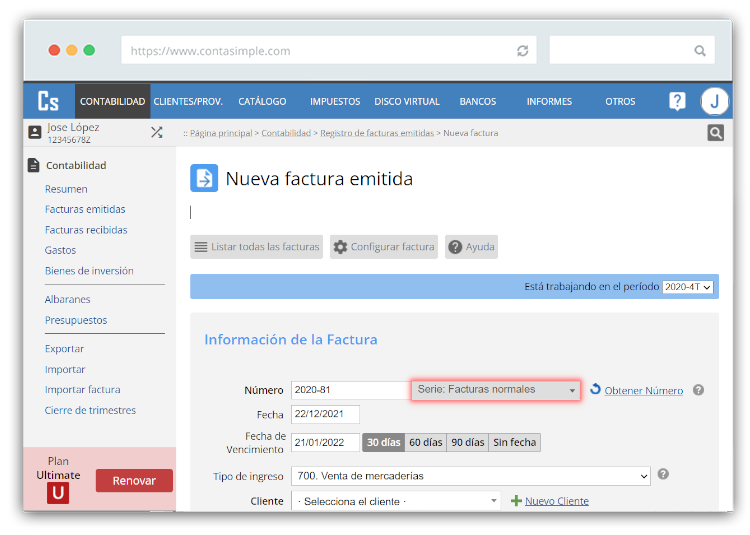
Task: Click the Número input field 2020-81
Action: pyautogui.click(x=351, y=390)
